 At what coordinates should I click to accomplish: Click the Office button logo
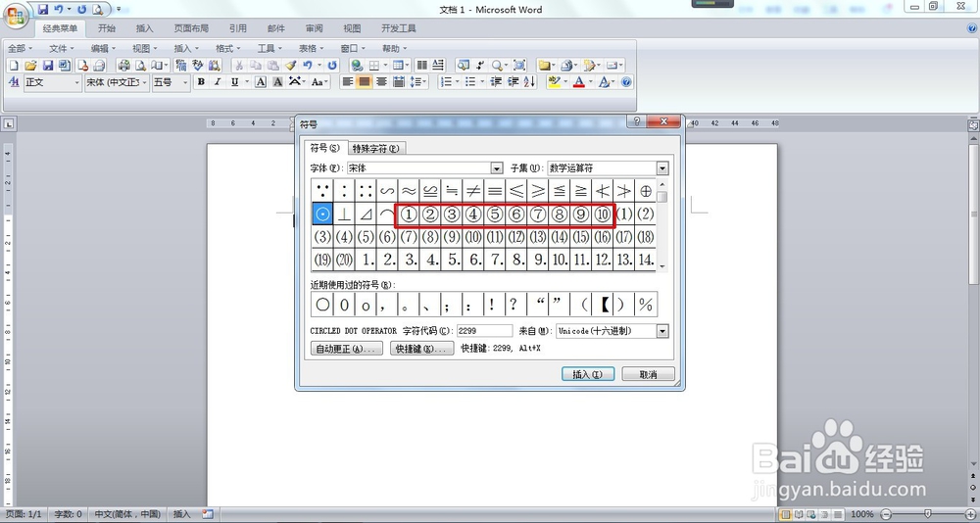(x=16, y=16)
